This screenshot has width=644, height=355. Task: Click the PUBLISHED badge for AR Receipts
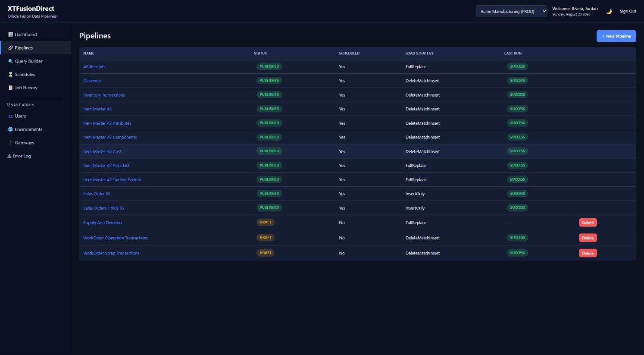coord(269,66)
